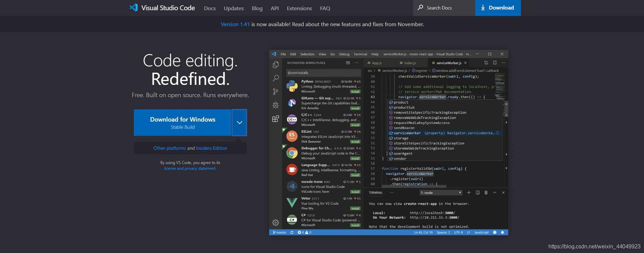Image resolution: width=644 pixels, height=253 pixels.
Task: Click the Manage gear icon in the activity bar
Action: [x=276, y=222]
